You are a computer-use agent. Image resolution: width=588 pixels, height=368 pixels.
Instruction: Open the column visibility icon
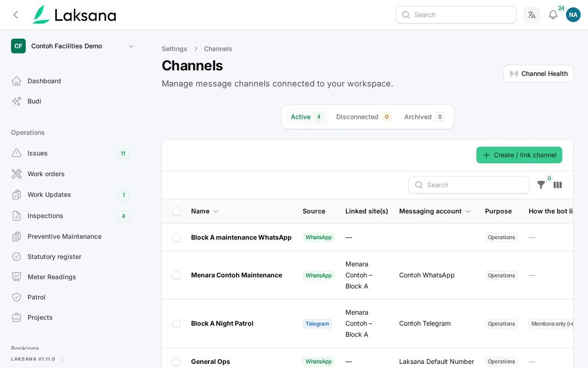[558, 185]
